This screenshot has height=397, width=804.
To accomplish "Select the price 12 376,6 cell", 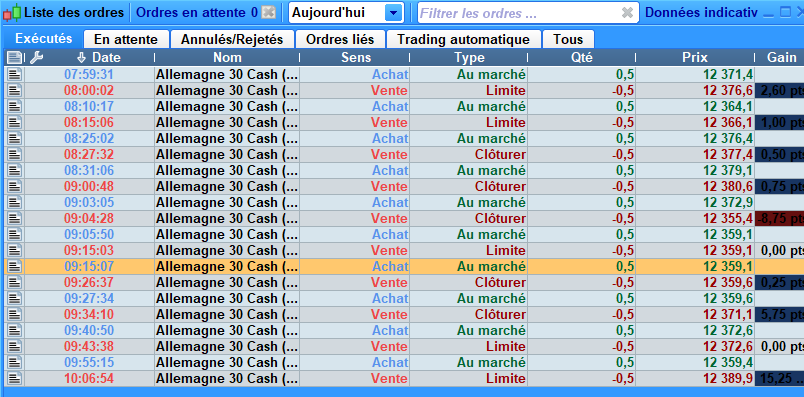I will click(x=695, y=91).
